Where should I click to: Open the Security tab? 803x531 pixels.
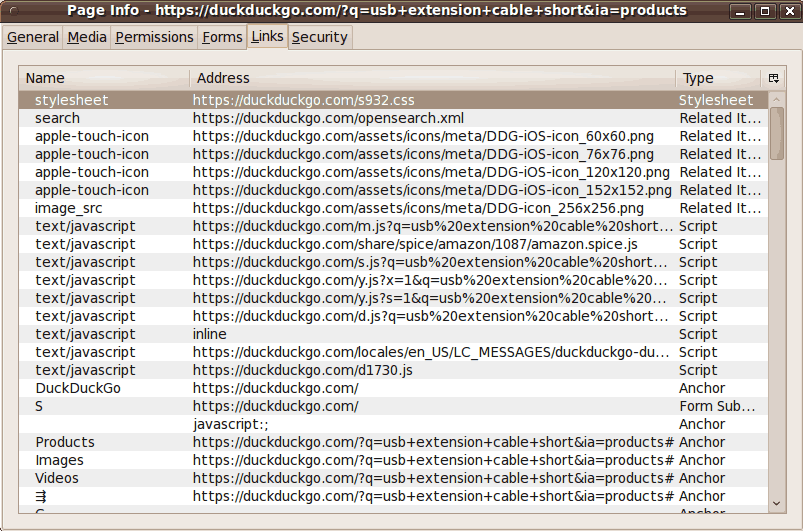pyautogui.click(x=320, y=37)
